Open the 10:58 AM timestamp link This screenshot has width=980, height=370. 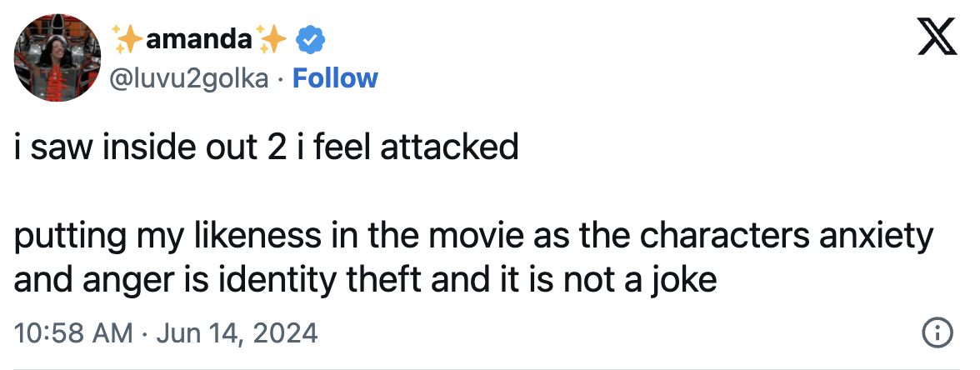tap(74, 333)
